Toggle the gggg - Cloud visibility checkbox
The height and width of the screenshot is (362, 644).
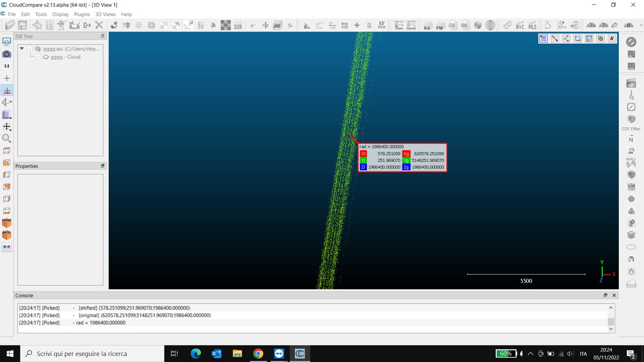tap(38, 57)
